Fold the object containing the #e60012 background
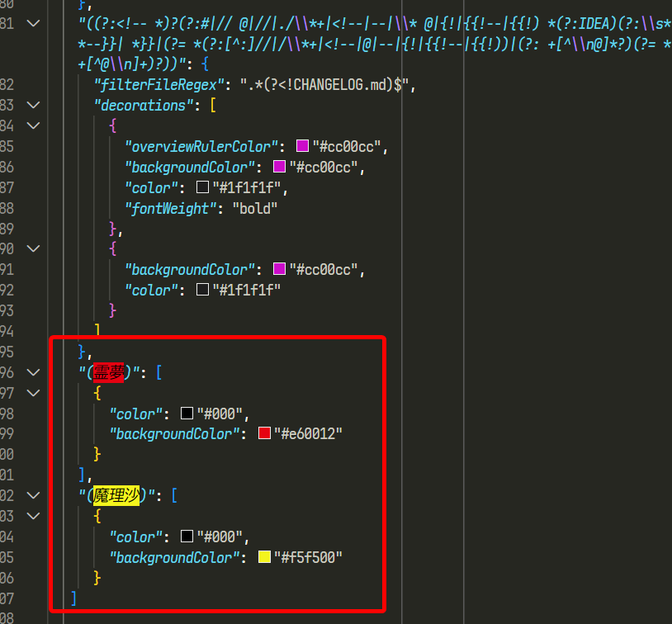The image size is (672, 624). (x=33, y=393)
